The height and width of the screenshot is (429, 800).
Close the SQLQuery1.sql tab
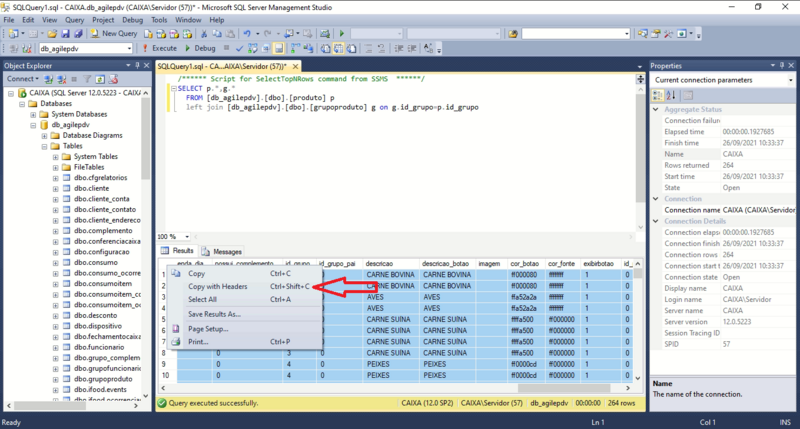tap(295, 66)
